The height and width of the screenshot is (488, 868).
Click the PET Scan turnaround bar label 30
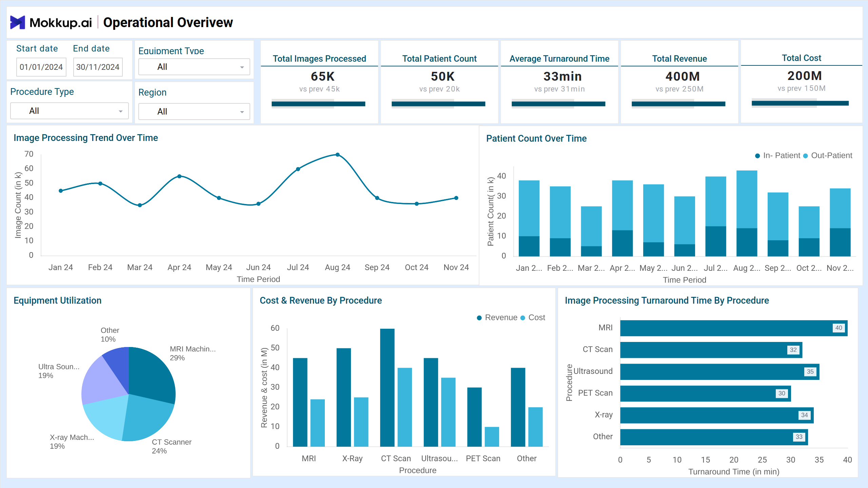(782, 393)
